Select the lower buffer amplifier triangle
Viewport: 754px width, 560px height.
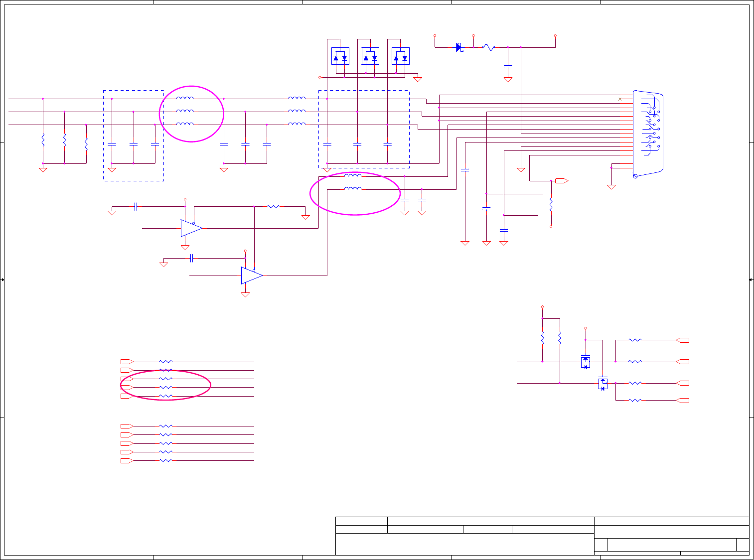[x=252, y=276]
